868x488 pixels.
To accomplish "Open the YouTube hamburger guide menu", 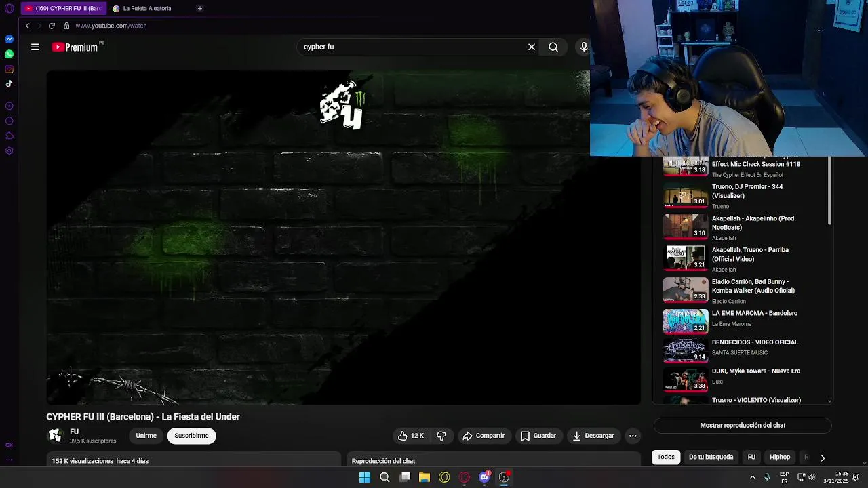I will pos(35,47).
